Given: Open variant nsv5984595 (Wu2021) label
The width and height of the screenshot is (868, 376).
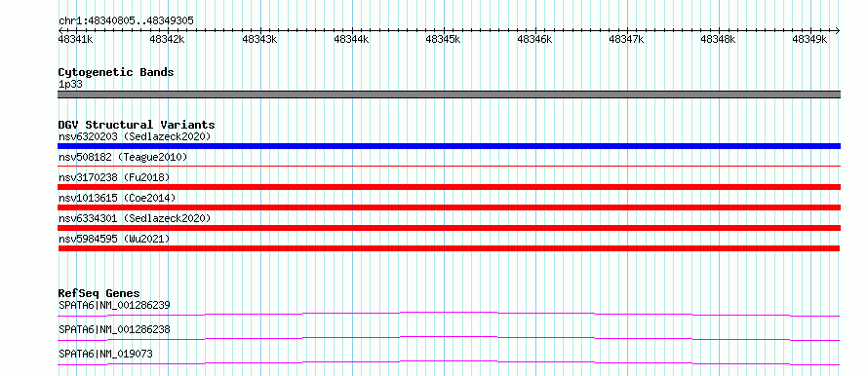Looking at the screenshot, I should tap(114, 239).
